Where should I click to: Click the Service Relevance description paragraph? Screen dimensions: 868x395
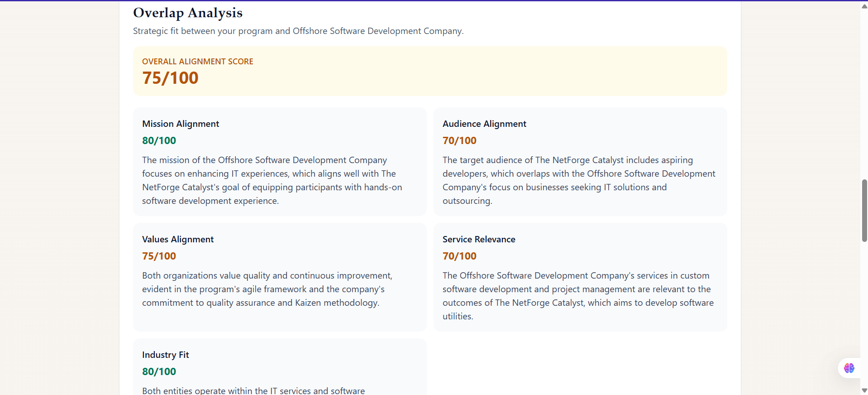pos(578,296)
